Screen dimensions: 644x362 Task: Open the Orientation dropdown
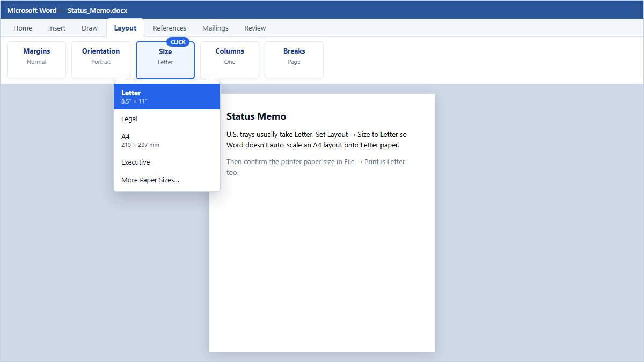point(101,60)
